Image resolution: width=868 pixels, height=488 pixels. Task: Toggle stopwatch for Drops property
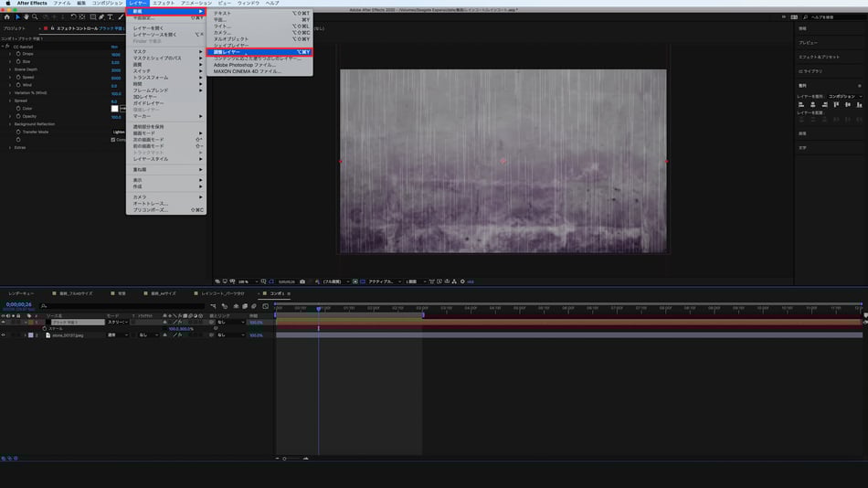(x=16, y=54)
